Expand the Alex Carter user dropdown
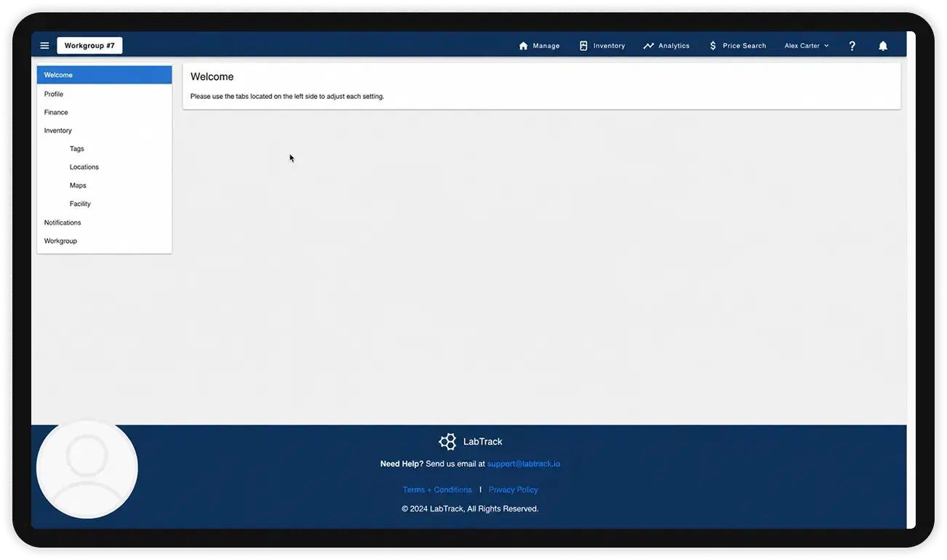This screenshot has height=560, width=947. click(807, 46)
